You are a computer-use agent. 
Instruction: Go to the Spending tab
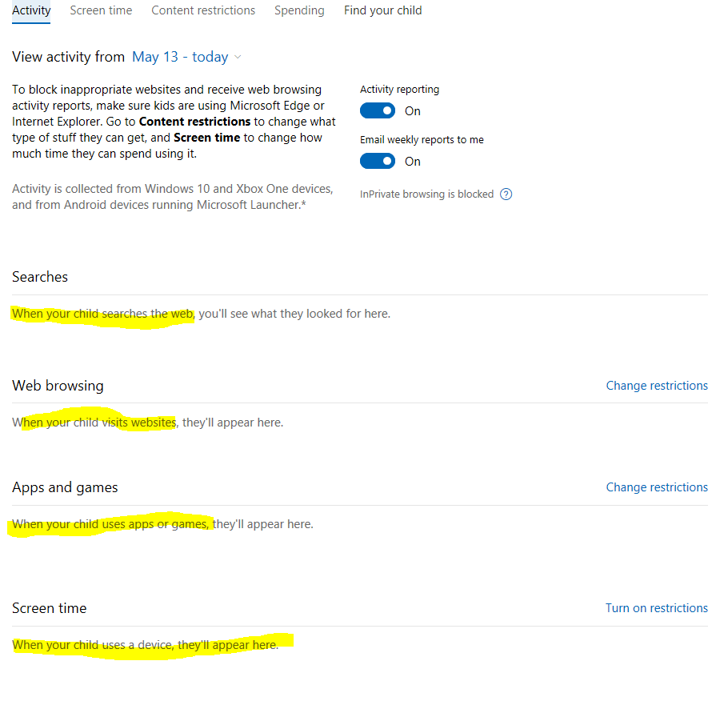pyautogui.click(x=299, y=10)
